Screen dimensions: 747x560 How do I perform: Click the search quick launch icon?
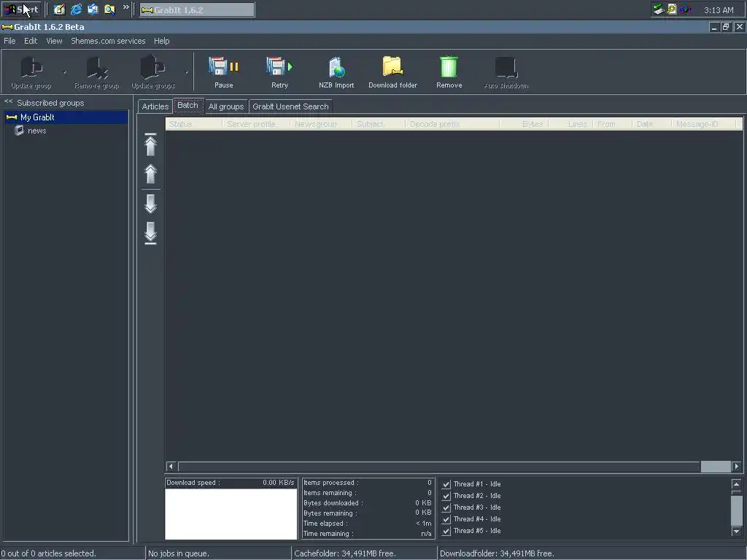[109, 9]
